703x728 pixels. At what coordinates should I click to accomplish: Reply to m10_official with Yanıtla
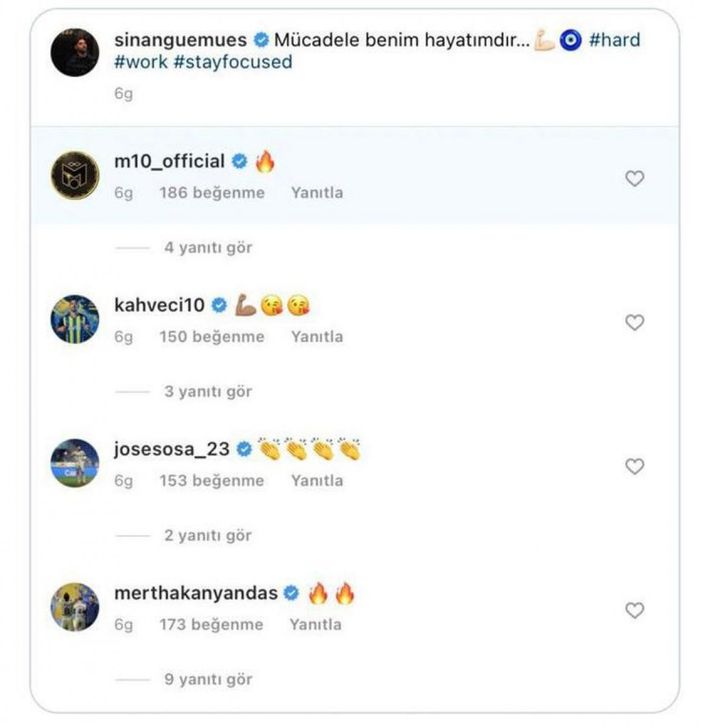[x=316, y=193]
